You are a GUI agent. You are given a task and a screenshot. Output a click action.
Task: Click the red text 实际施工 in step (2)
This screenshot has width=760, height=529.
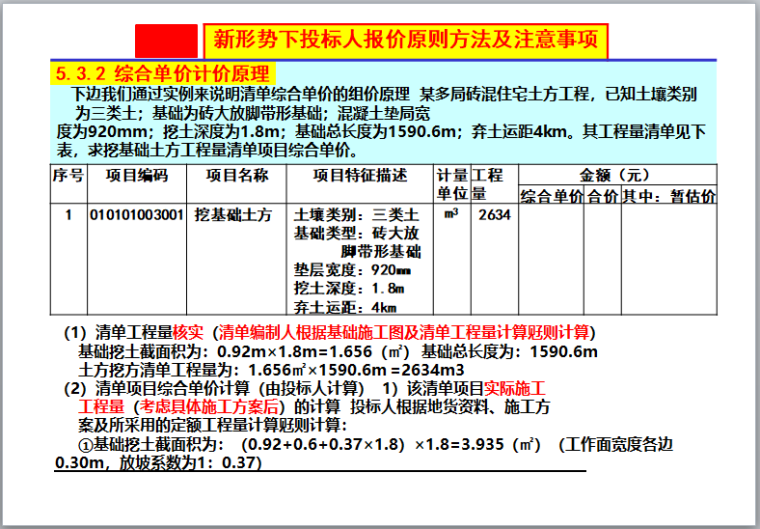click(521, 388)
